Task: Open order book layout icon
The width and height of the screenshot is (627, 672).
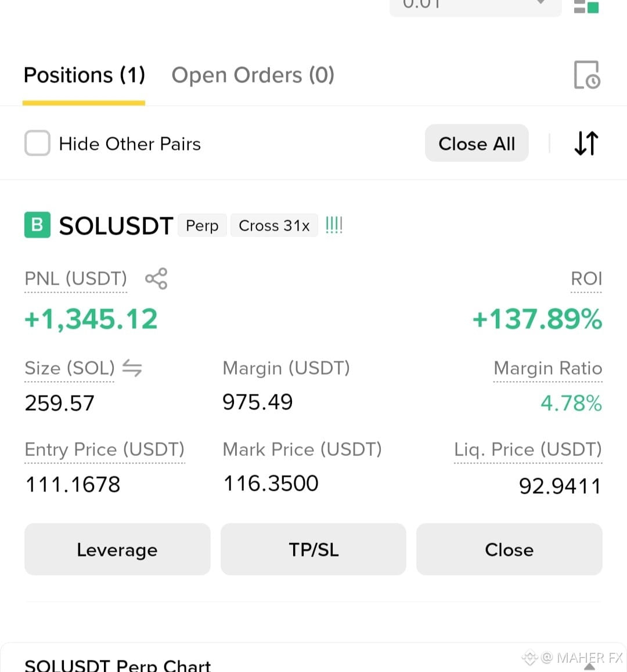Action: [x=586, y=6]
